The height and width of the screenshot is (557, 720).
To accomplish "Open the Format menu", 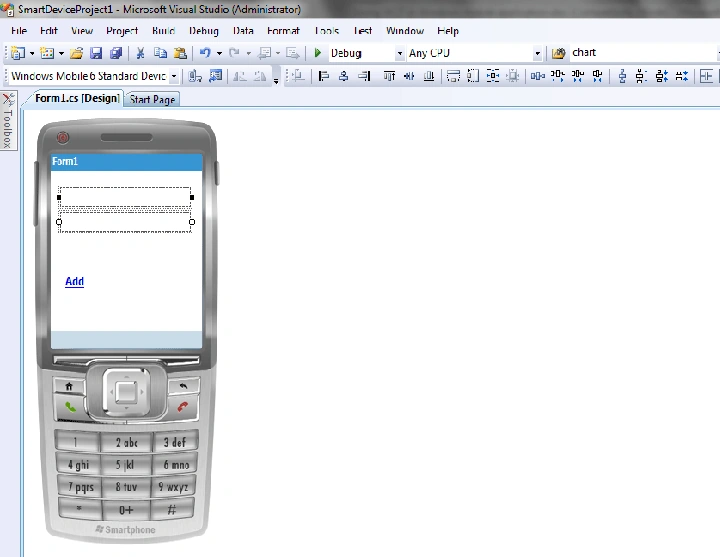I will click(x=283, y=31).
